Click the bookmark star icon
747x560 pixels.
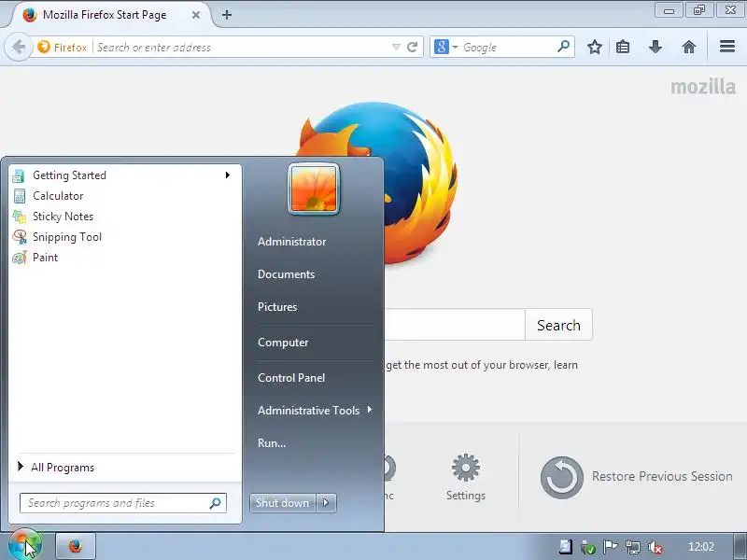tap(594, 48)
